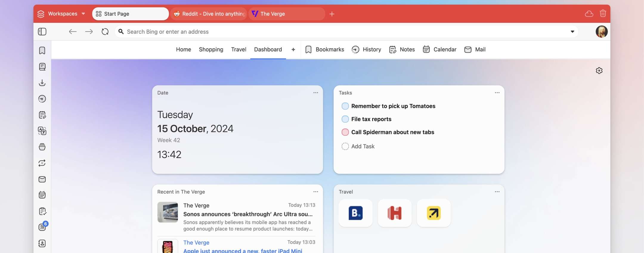
Task: Click the time 13:42 in Date widget
Action: [x=169, y=155]
